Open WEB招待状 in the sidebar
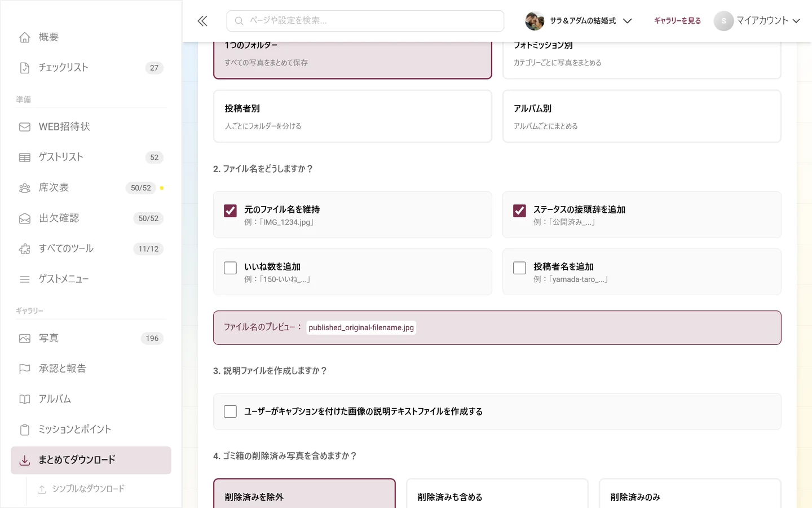Screen dimensions: 812x508 [x=91, y=127]
